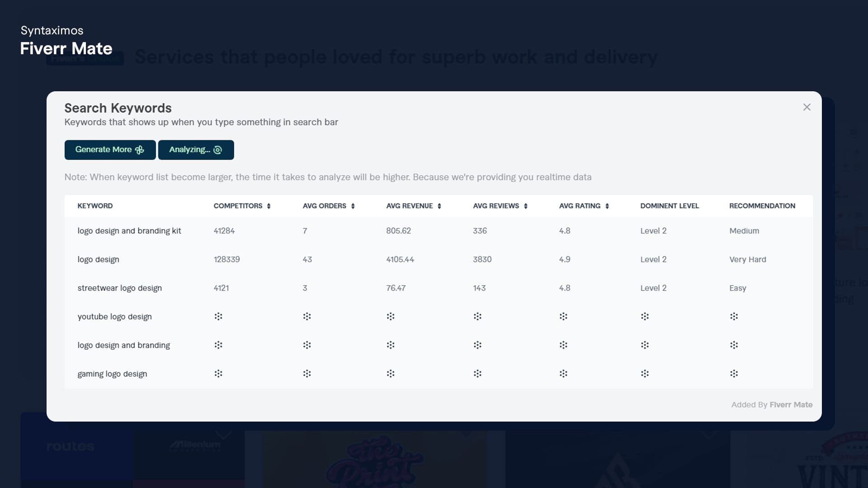This screenshot has height=488, width=868.
Task: Click the Analyzing button
Action: pos(196,150)
